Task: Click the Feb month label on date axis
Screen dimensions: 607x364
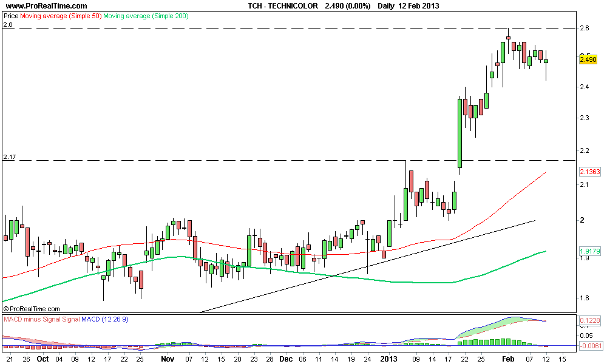Action: click(x=508, y=359)
